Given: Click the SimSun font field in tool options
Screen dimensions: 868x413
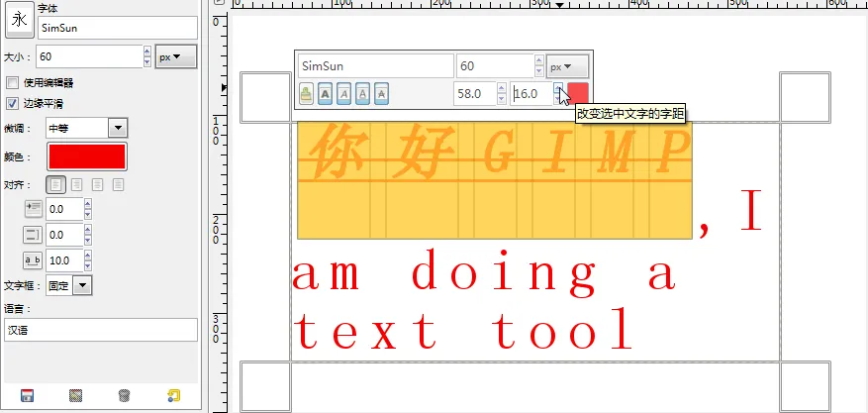Looking at the screenshot, I should (x=118, y=28).
